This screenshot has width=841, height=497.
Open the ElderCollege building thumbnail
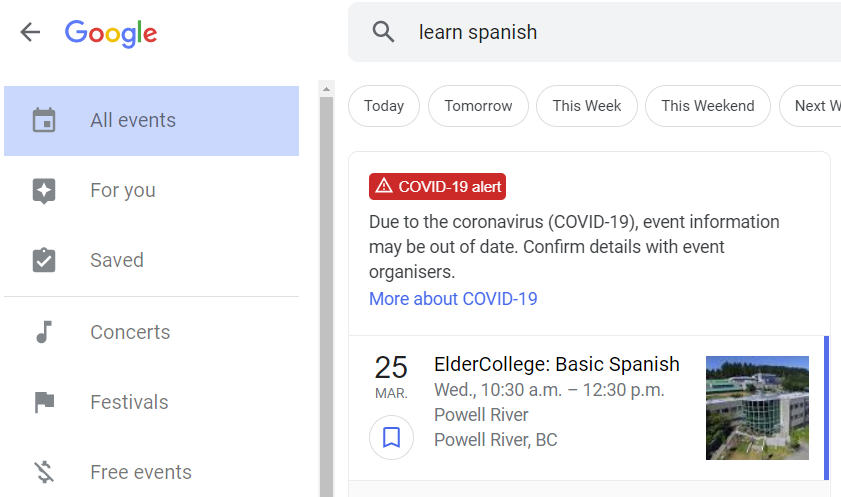[x=757, y=408]
